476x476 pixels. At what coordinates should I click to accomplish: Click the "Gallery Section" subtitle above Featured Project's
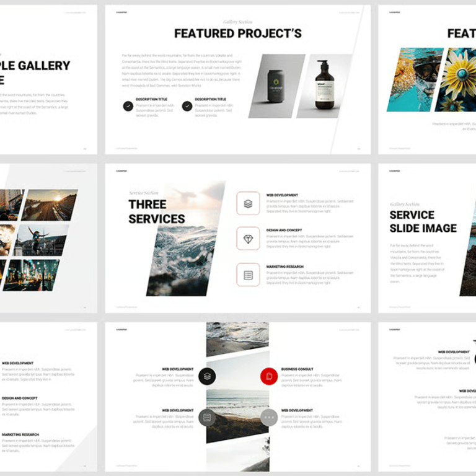238,22
